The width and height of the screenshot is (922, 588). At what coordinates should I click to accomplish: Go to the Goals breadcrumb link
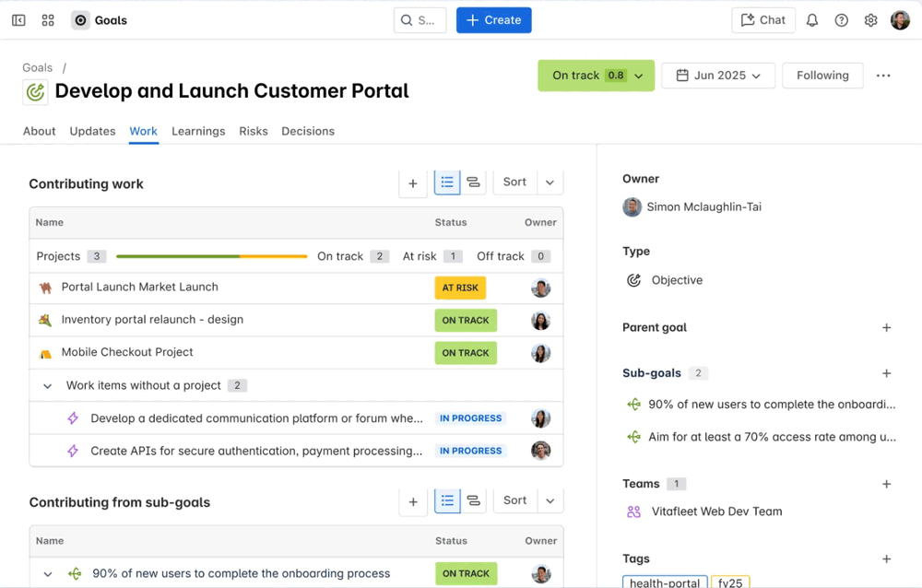tap(38, 67)
